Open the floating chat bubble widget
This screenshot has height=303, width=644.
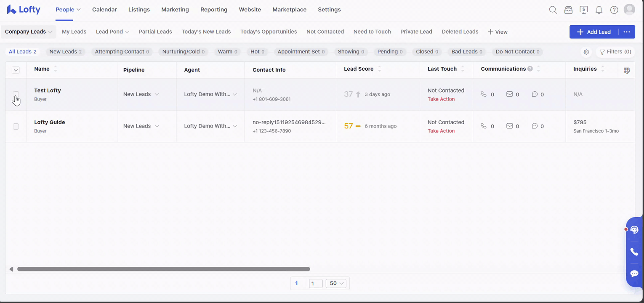pos(634,274)
